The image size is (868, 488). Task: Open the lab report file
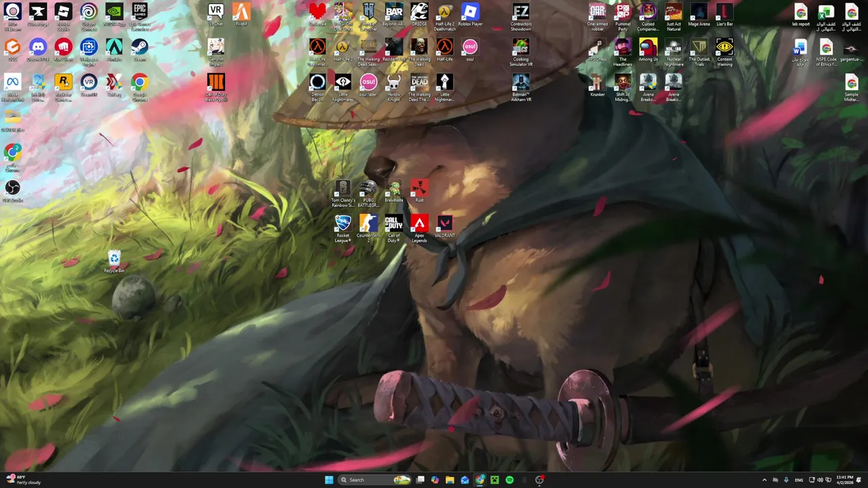(x=801, y=15)
